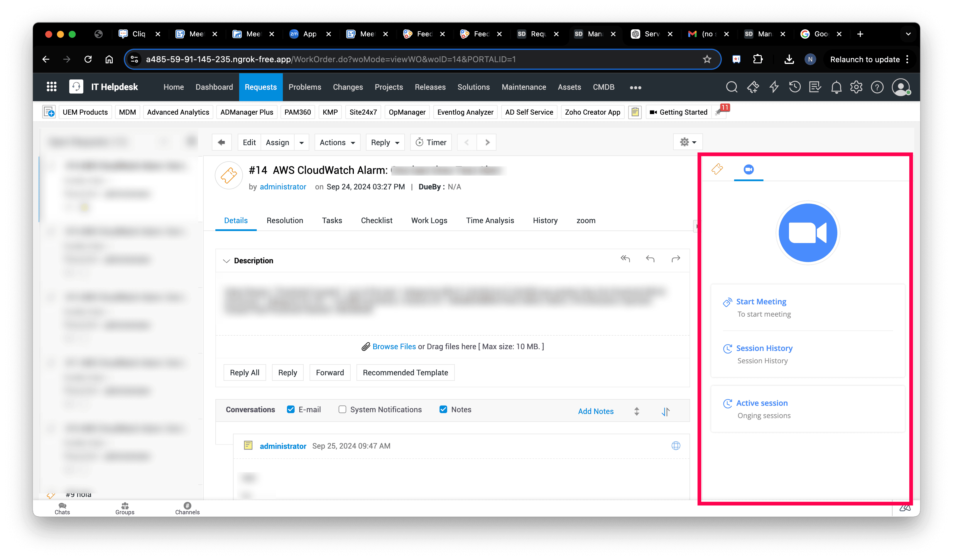Click Relaunch to update button
Screen dimensions: 953x560
864,59
